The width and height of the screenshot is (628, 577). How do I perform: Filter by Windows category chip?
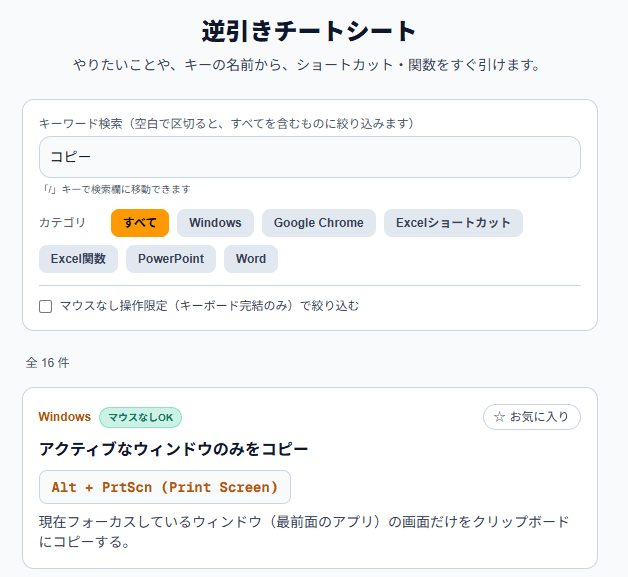(x=215, y=223)
